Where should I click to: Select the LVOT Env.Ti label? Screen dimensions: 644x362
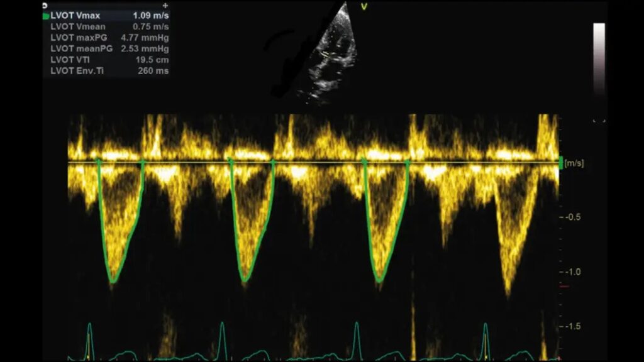(x=77, y=71)
